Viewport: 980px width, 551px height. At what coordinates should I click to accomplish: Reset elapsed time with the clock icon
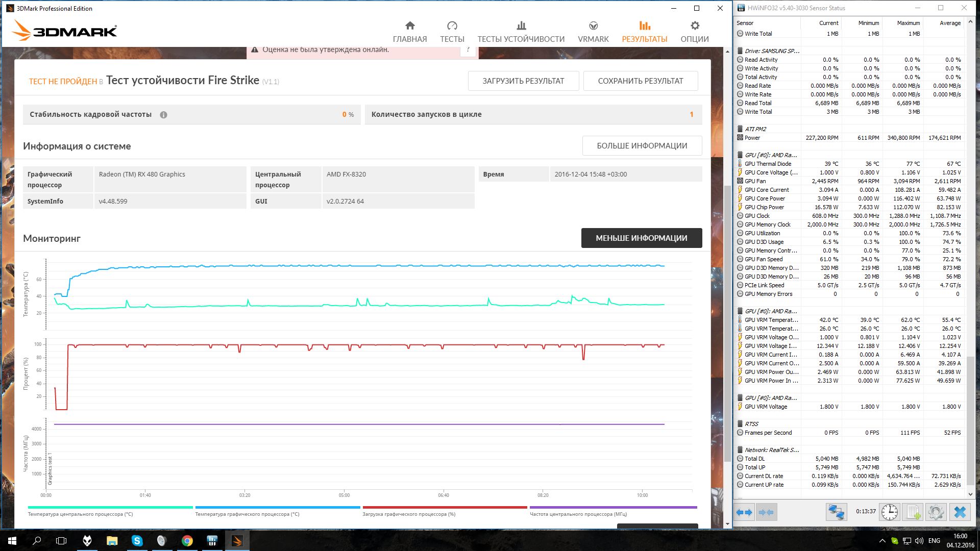(x=889, y=512)
